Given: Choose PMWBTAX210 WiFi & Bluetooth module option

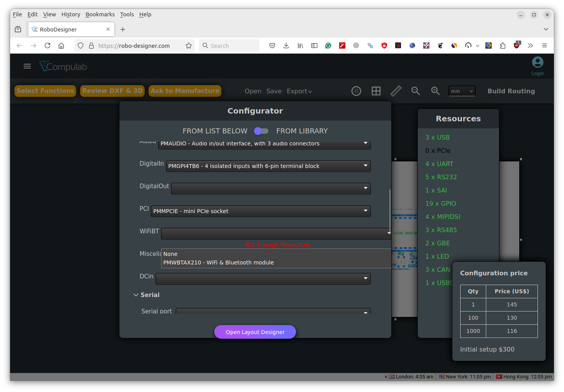Looking at the screenshot, I should pyautogui.click(x=276, y=262).
